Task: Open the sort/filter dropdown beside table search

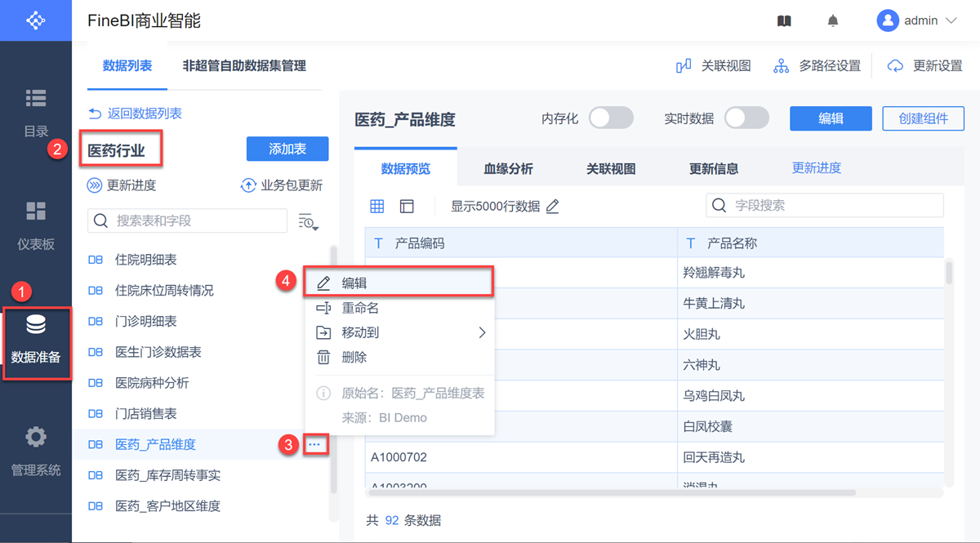Action: tap(308, 221)
